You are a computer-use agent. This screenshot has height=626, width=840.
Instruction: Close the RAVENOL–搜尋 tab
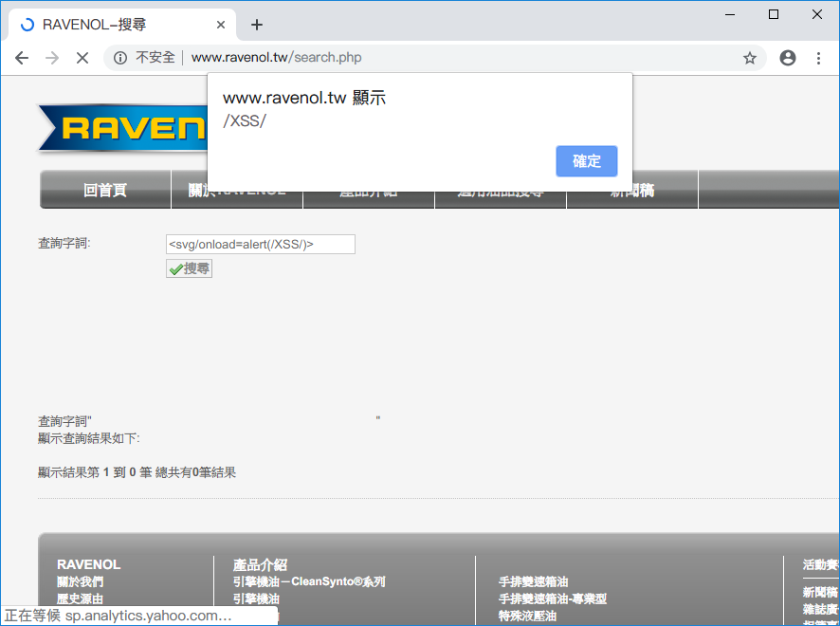[221, 25]
